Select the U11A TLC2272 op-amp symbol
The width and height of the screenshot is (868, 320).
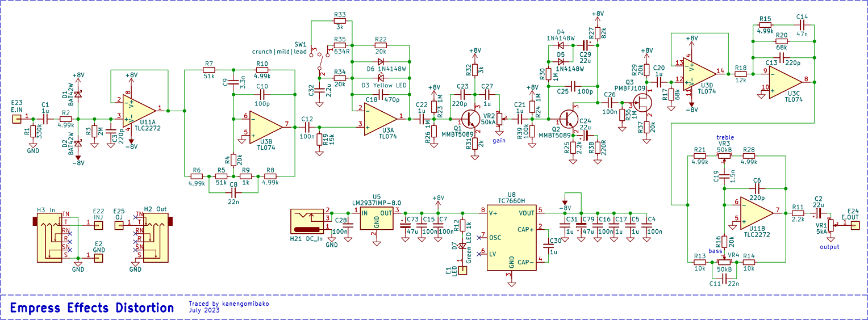139,110
